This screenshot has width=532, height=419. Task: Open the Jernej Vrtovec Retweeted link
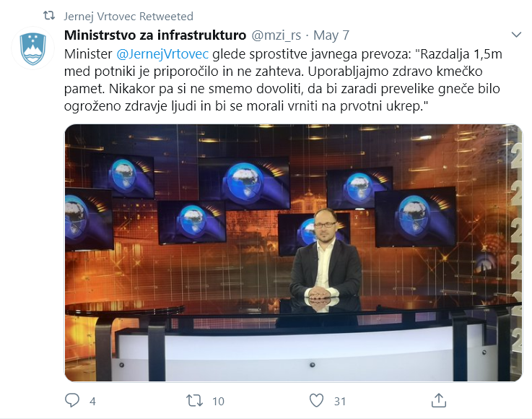click(128, 16)
